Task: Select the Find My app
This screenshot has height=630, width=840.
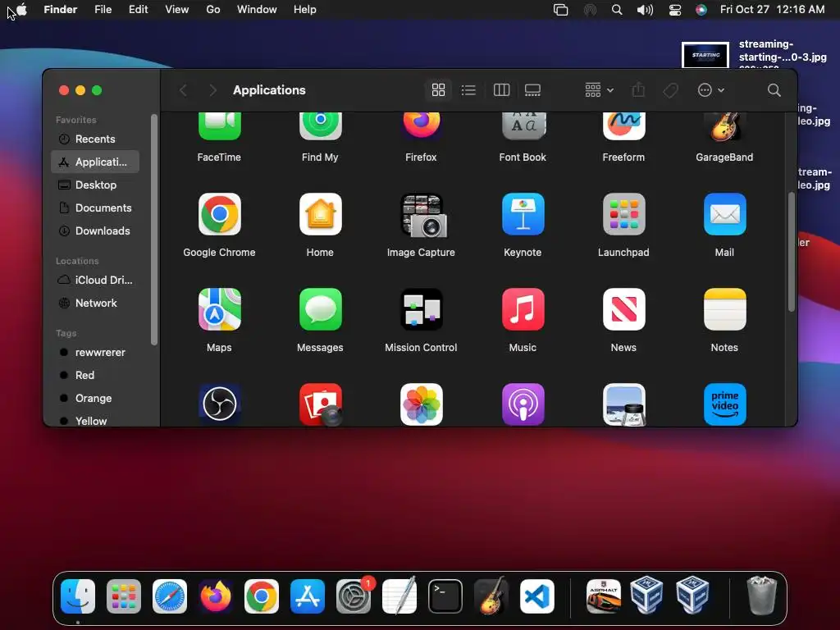Action: pyautogui.click(x=320, y=126)
